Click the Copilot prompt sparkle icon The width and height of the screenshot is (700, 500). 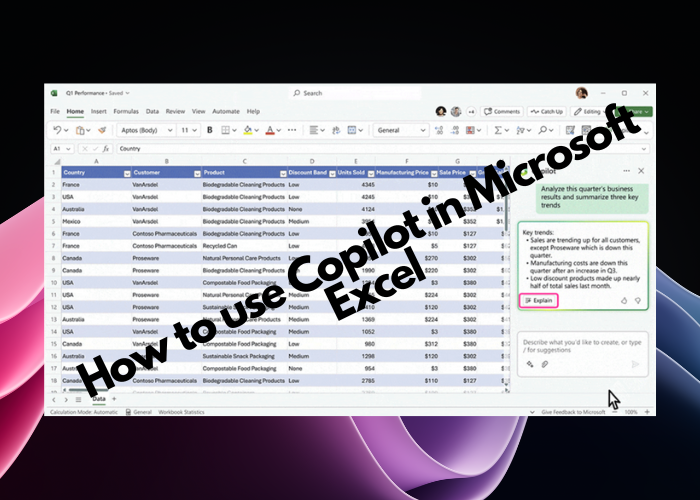pyautogui.click(x=530, y=364)
